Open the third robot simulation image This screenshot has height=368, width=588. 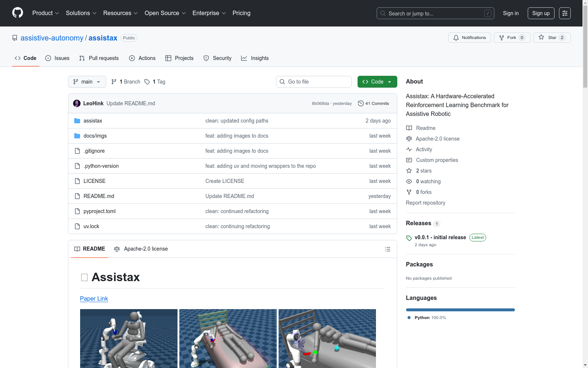point(327,339)
